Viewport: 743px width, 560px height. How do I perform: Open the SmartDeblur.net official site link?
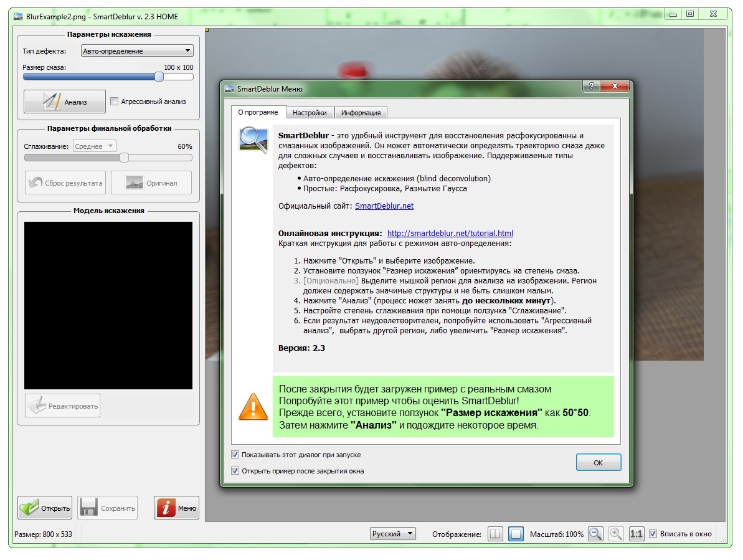click(x=384, y=206)
